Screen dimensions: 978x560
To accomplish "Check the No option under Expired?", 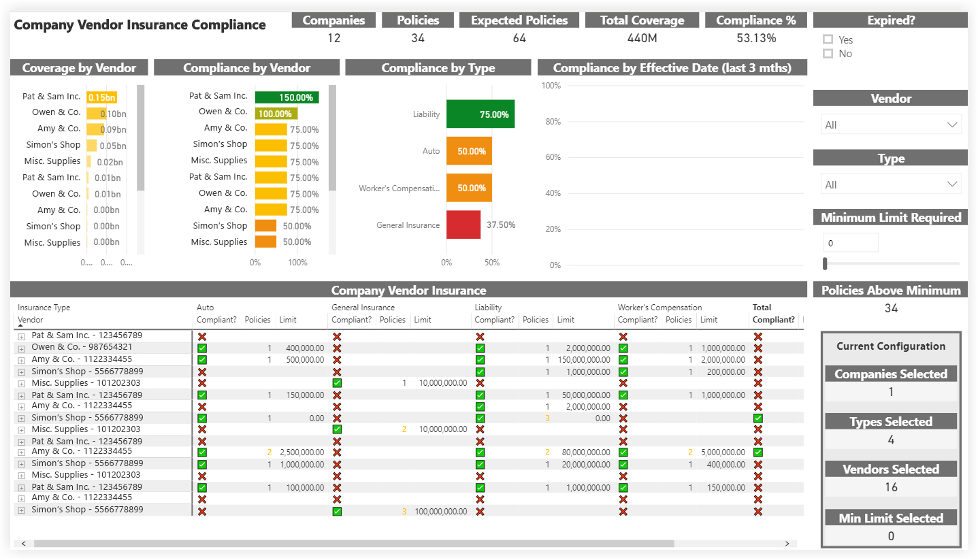I will click(828, 53).
